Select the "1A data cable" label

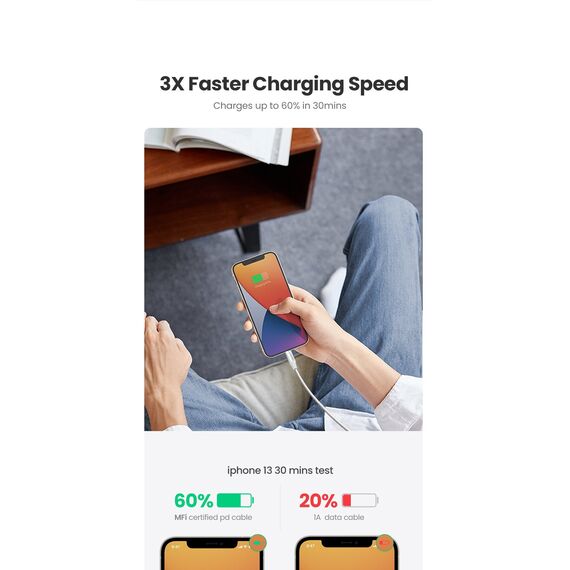click(339, 517)
